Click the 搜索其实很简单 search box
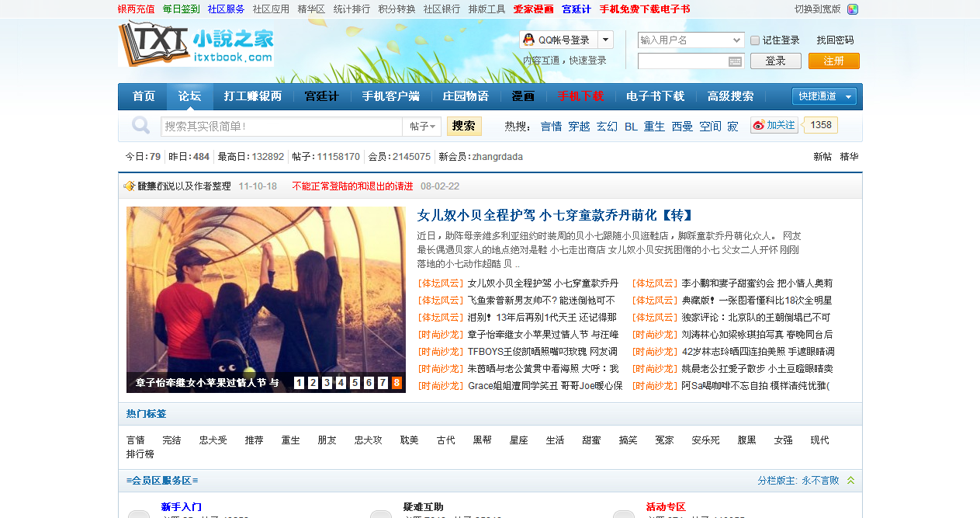980x518 pixels. (x=282, y=127)
